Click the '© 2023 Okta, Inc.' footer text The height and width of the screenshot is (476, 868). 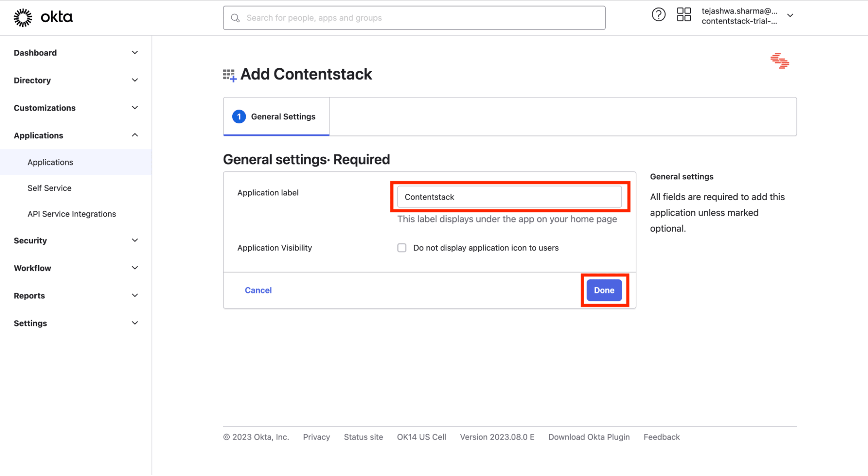(x=256, y=437)
